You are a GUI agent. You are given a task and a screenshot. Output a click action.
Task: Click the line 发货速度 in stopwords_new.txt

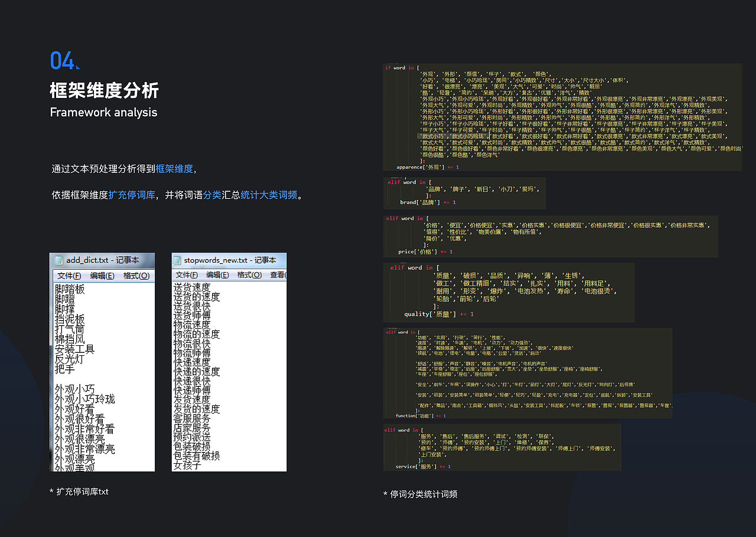(191, 400)
